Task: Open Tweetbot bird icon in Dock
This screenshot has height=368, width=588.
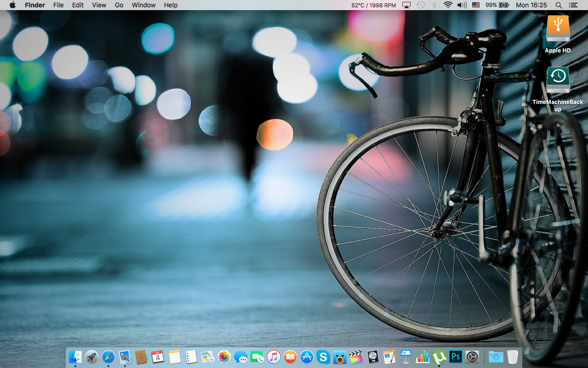Action: [340, 356]
